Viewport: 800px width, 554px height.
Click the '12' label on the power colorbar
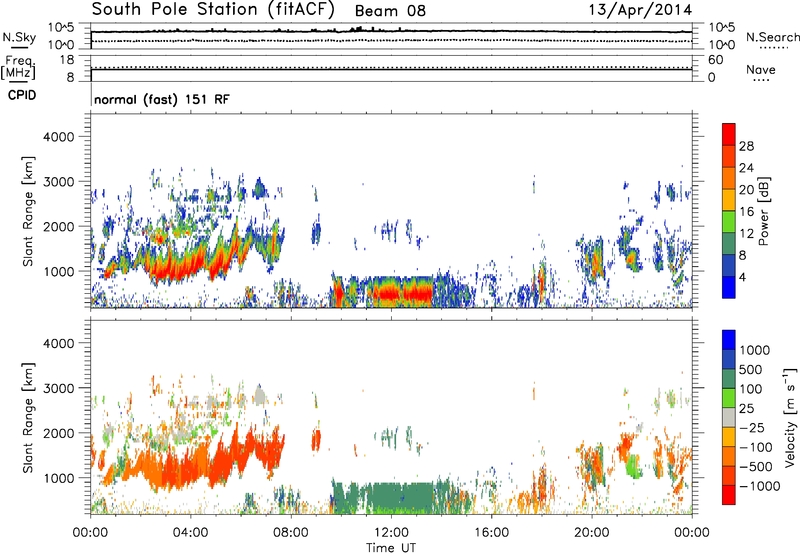(x=746, y=234)
